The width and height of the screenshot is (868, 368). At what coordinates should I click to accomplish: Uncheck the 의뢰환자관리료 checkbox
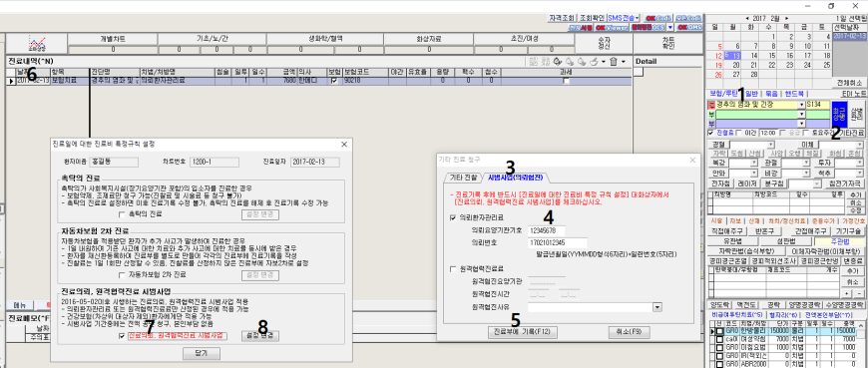point(454,218)
